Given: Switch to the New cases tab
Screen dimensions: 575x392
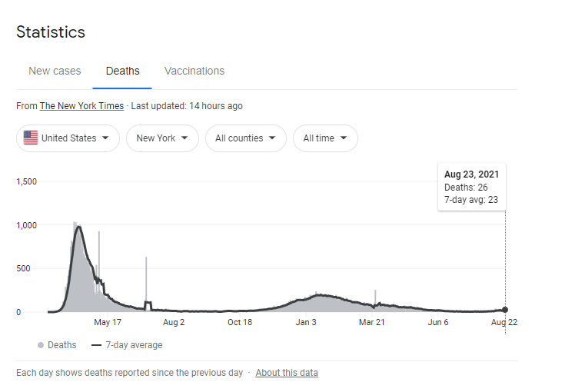Looking at the screenshot, I should [x=55, y=71].
